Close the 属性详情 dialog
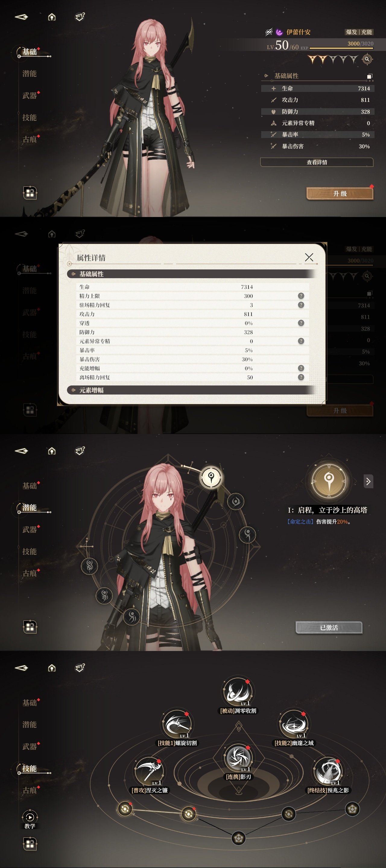Viewport: 386px width, 868px height. (x=309, y=257)
